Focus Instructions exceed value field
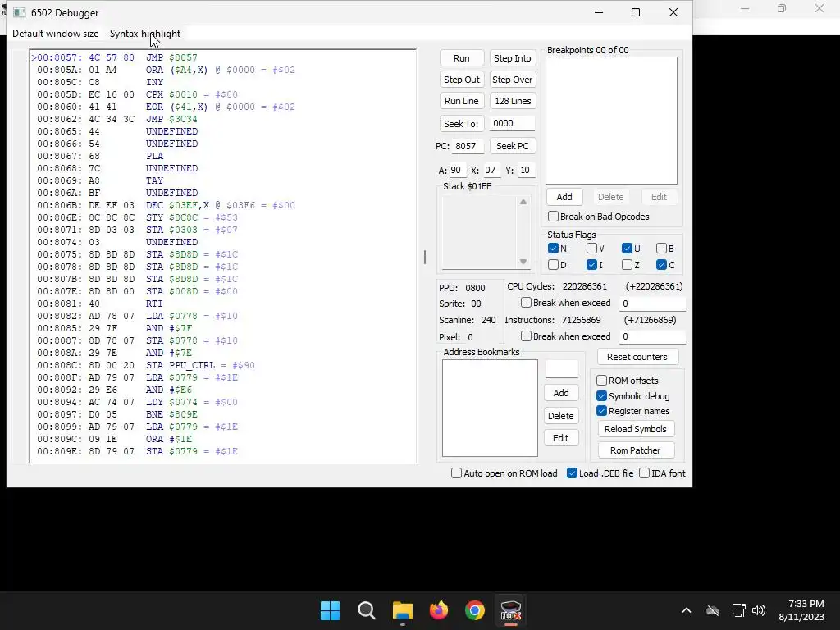Screen dimensions: 840x630 (x=652, y=336)
